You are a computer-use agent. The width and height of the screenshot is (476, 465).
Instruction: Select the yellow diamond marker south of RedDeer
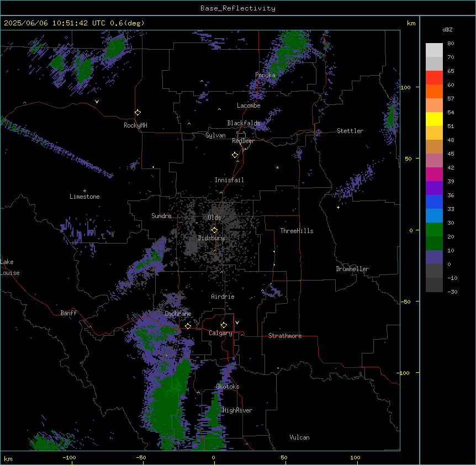235,155
